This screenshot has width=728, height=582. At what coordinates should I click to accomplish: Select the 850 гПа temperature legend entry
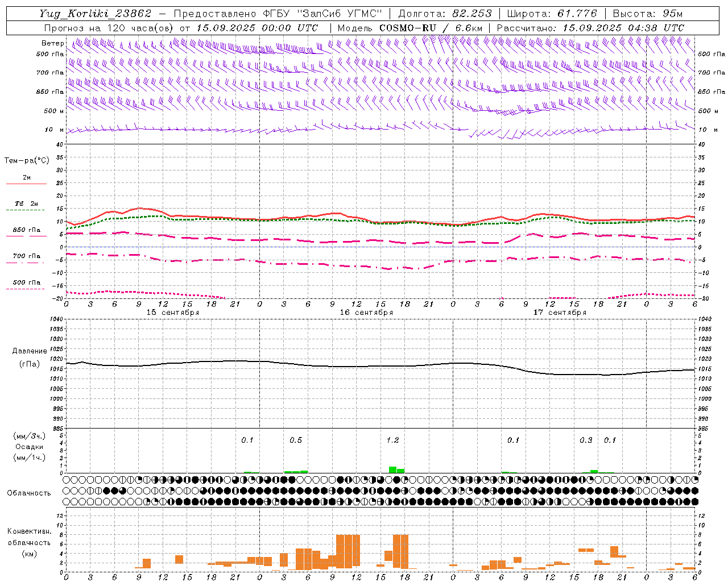click(26, 230)
